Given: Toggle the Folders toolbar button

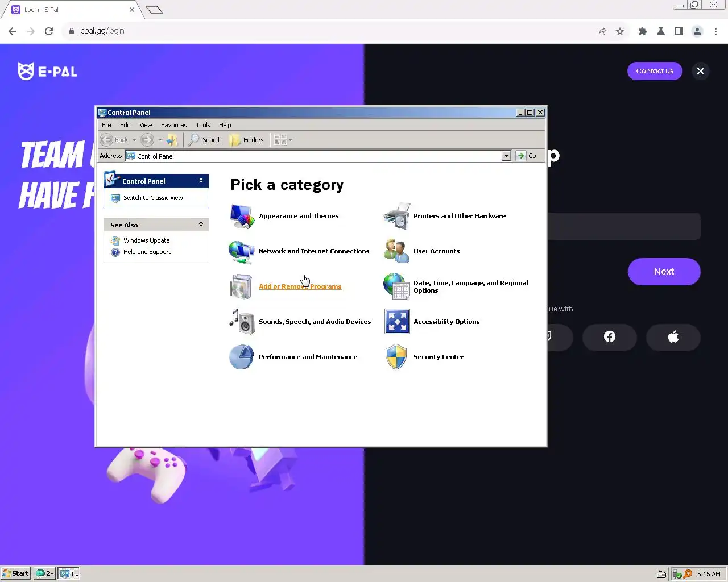Looking at the screenshot, I should coord(247,140).
